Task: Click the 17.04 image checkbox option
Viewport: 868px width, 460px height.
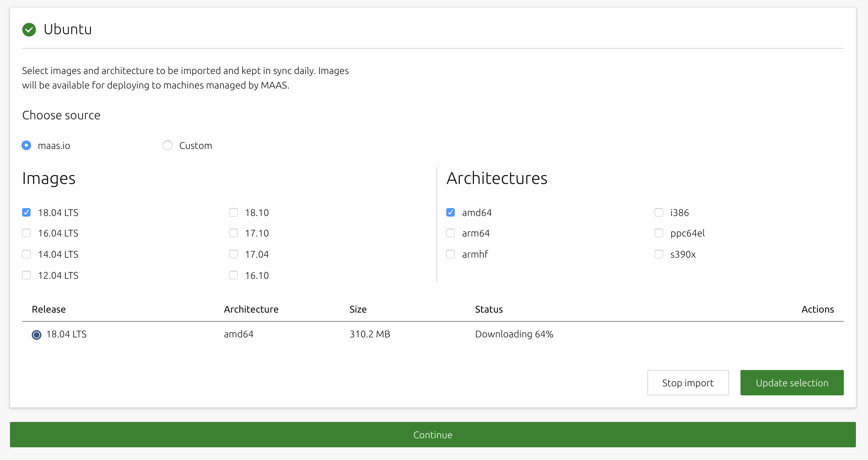Action: [x=234, y=253]
